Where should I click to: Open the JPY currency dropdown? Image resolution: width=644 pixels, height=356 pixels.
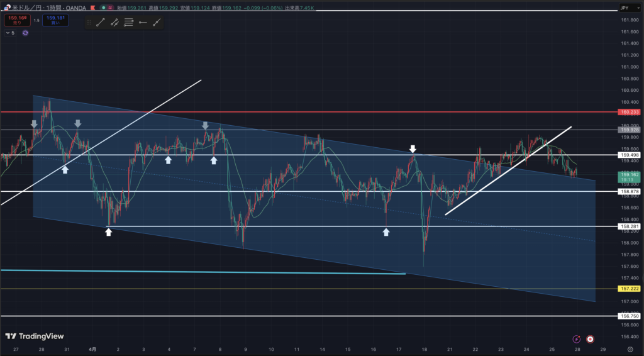pos(625,8)
